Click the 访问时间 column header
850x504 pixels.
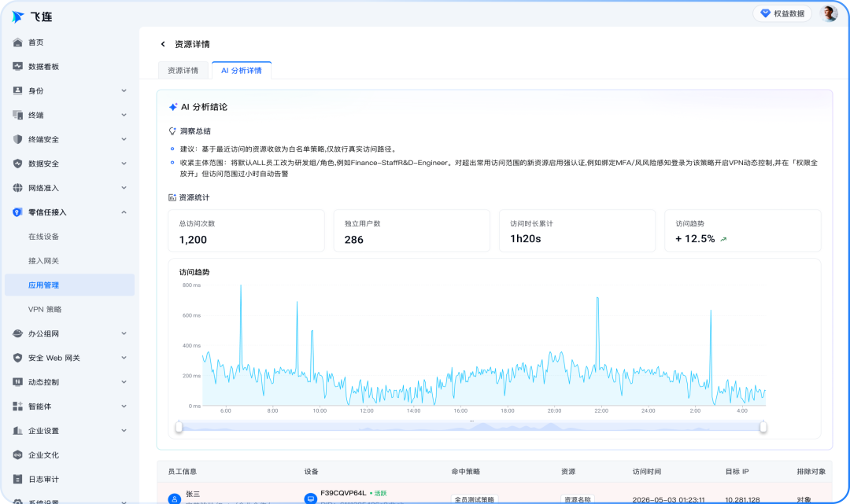647,472
